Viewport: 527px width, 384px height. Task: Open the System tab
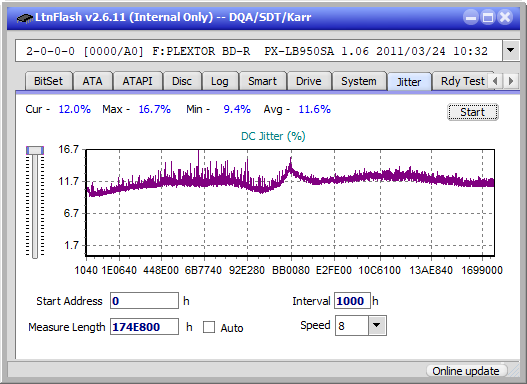coord(359,81)
